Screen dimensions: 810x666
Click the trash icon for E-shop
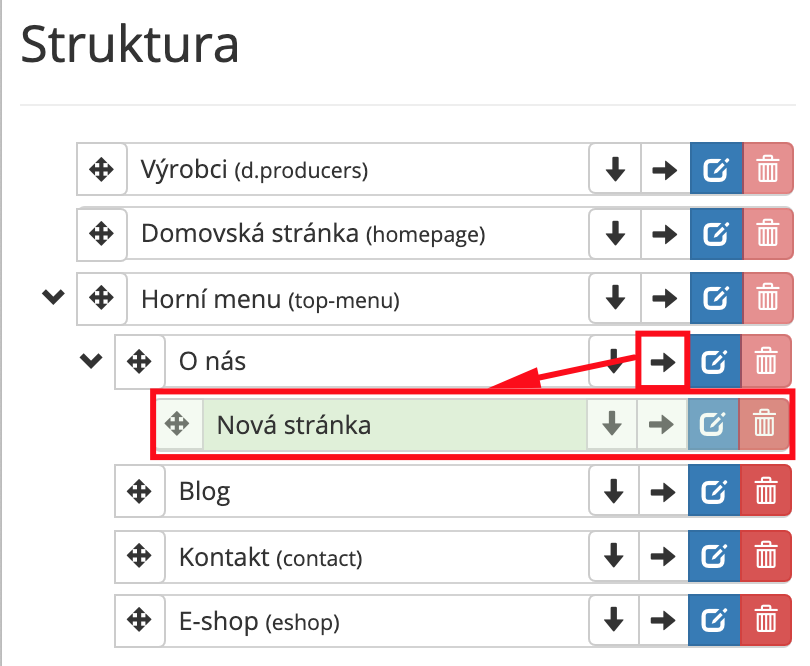[766, 620]
